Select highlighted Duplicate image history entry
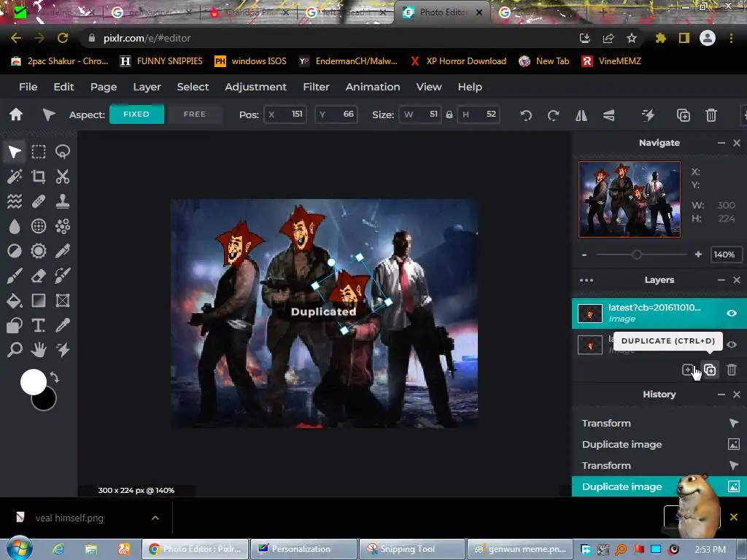 point(659,486)
